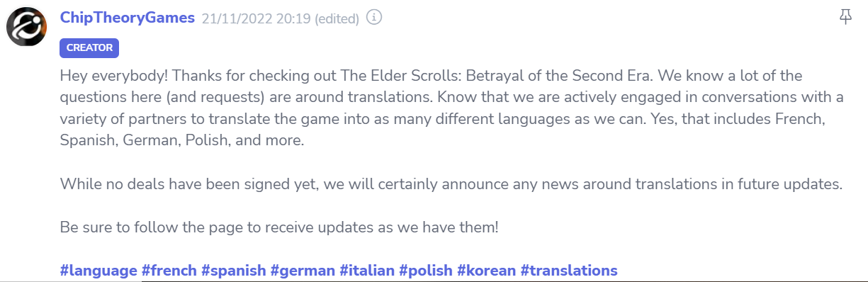Follow the #german hashtag link
This screenshot has width=868, height=282.
303,270
